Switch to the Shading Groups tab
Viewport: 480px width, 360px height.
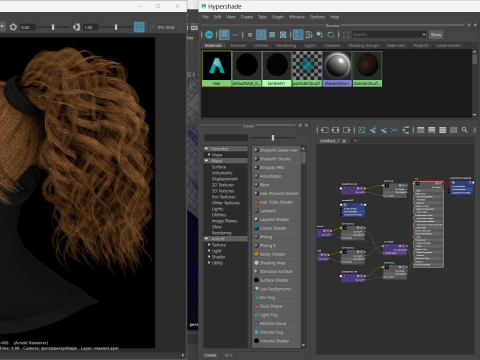[x=364, y=45]
